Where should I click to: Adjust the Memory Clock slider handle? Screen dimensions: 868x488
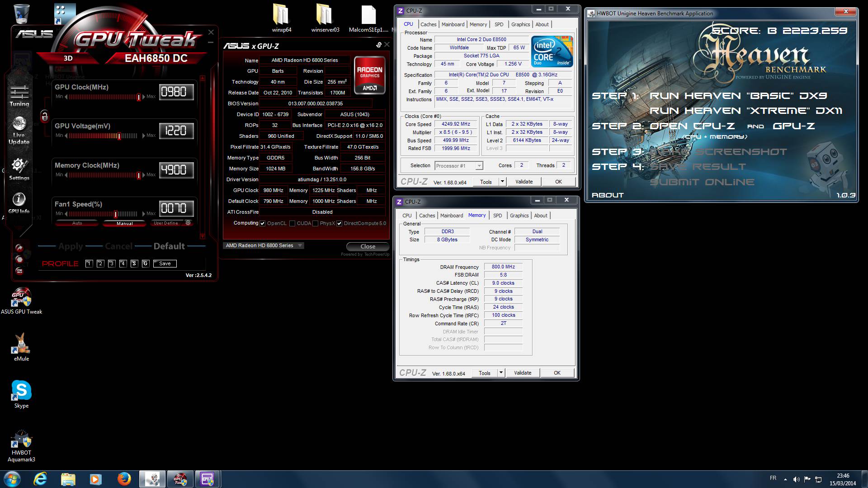coord(139,175)
